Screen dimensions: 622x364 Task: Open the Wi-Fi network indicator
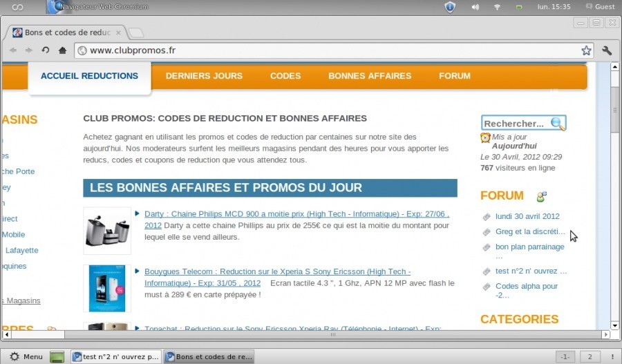coord(496,7)
